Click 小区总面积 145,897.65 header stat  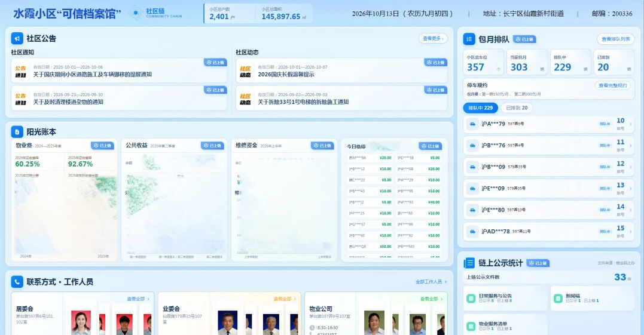click(284, 14)
